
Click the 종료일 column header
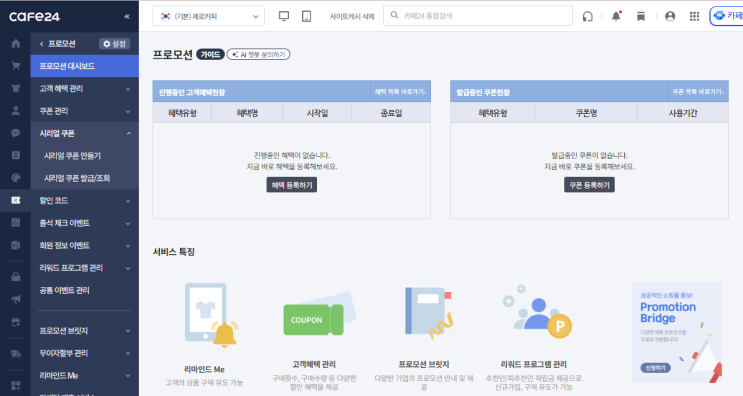pos(391,113)
